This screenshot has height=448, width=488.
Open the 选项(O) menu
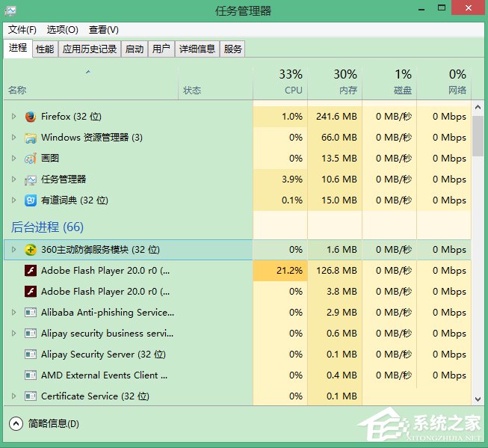(63, 30)
